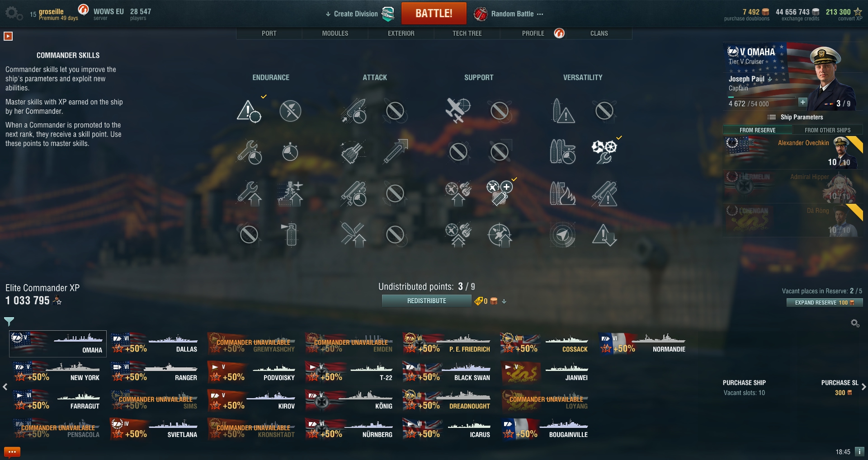868x460 pixels.
Task: Click Expand Reserve for 100 doubloons
Action: click(x=825, y=303)
